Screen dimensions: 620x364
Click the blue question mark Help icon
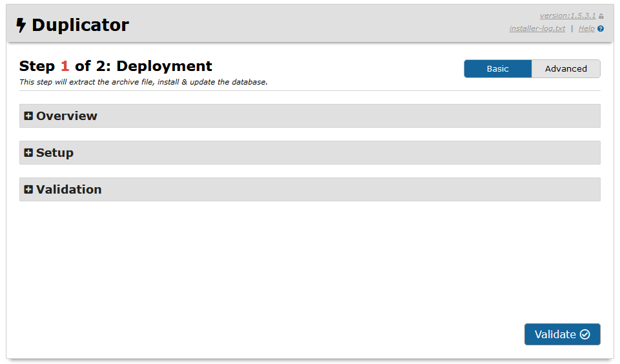click(601, 29)
